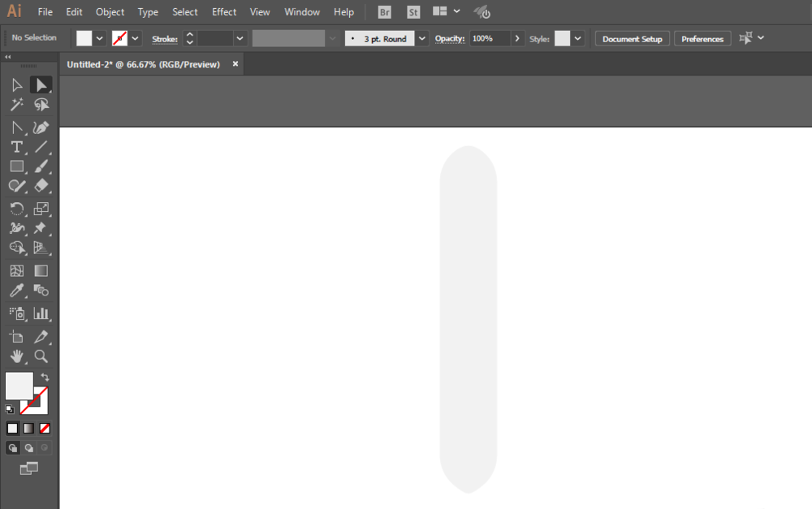The width and height of the screenshot is (812, 509).
Task: Select the Zoom magnifier tool
Action: 41,356
